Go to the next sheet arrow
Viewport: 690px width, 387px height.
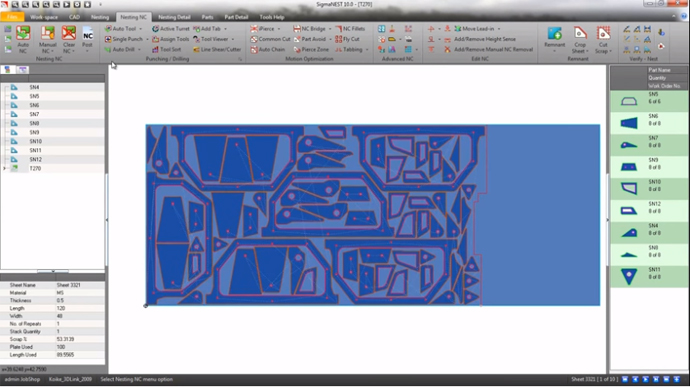[646, 379]
